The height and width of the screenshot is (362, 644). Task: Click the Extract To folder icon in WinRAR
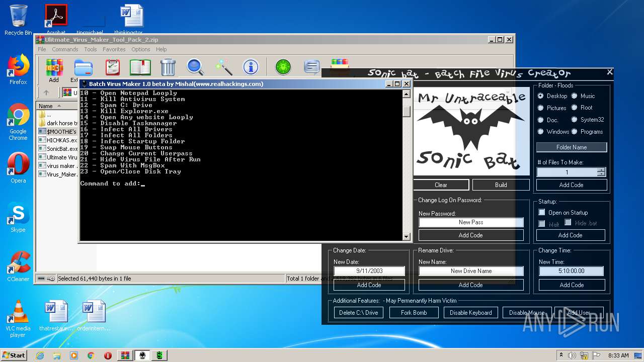[83, 67]
